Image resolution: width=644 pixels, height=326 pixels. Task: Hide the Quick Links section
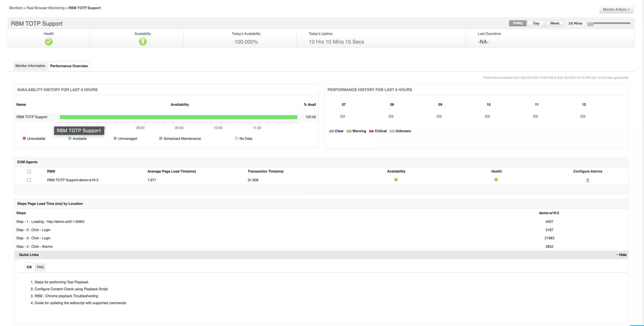622,254
